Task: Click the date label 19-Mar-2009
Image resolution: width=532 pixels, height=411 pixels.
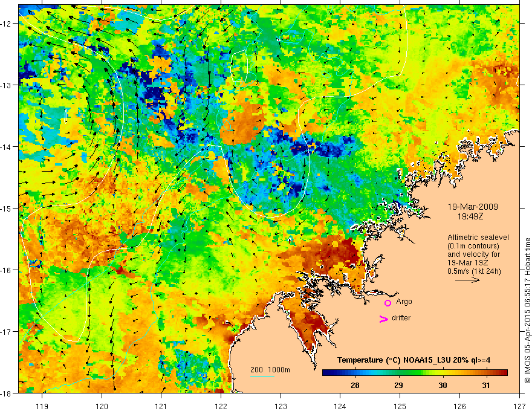Action: tap(473, 207)
